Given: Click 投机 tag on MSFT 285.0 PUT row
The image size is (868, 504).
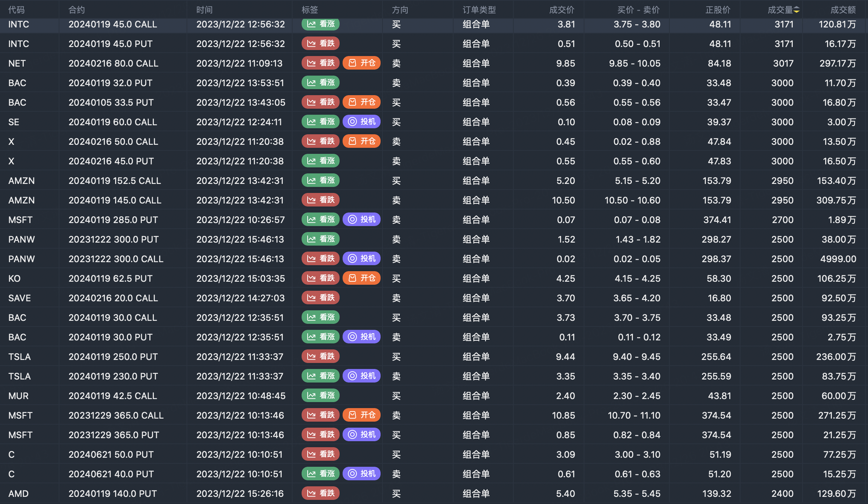Looking at the screenshot, I should point(361,220).
